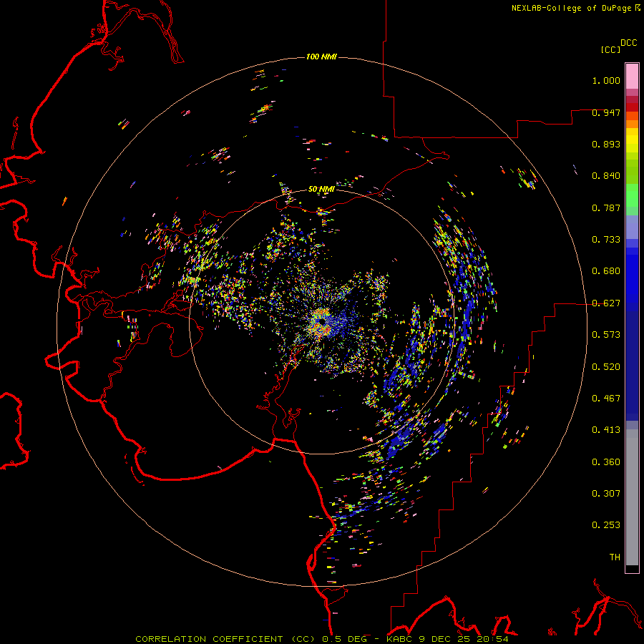Image resolution: width=644 pixels, height=644 pixels.
Task: Click the 50 NMI range ring label
Action: point(321,189)
